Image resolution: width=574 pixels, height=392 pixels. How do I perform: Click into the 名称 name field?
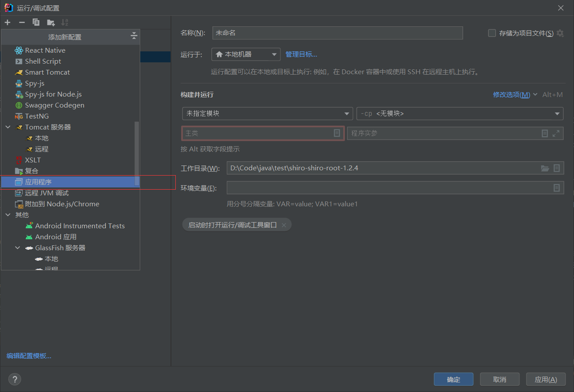coord(338,33)
